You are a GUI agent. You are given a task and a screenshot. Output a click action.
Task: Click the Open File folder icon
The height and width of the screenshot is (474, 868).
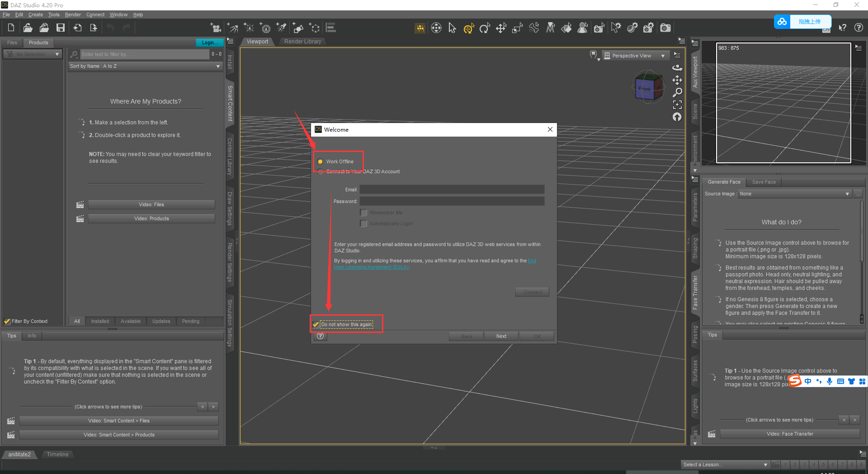pos(28,28)
